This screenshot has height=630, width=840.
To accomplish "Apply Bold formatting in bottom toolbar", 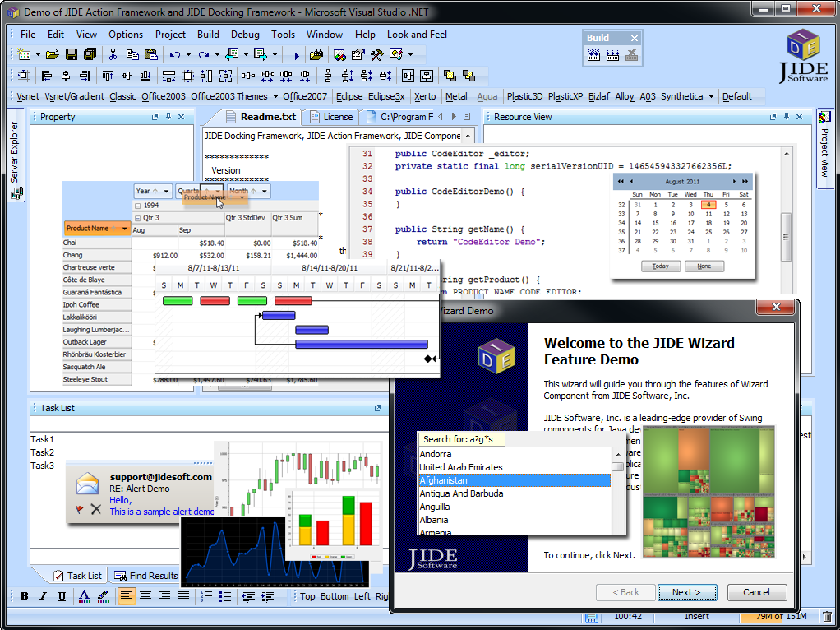I will (24, 596).
